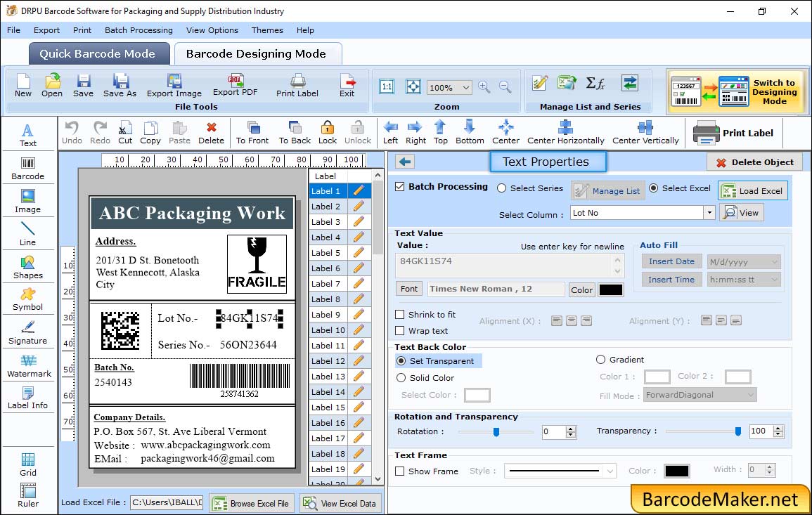The image size is (812, 515).
Task: Click the New file icon
Action: [22, 85]
